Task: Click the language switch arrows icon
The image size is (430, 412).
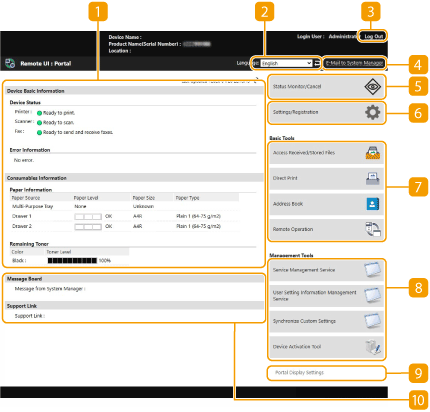Action: tap(317, 63)
